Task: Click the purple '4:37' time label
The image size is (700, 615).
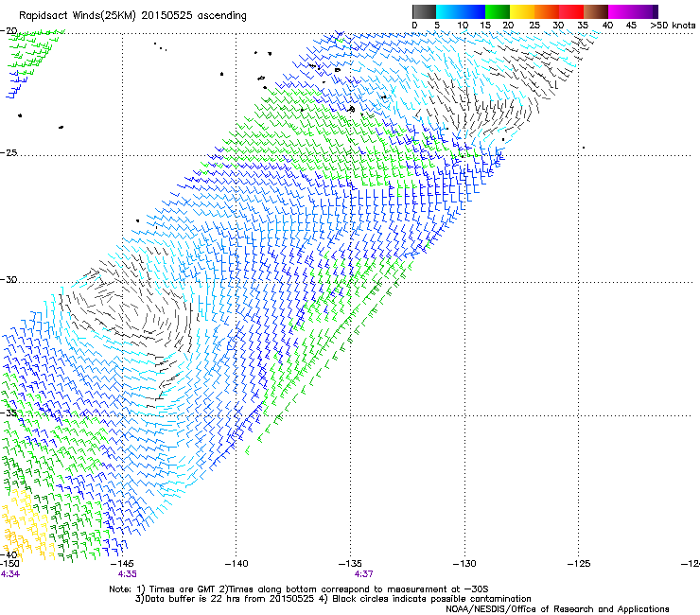Action: pos(364,574)
